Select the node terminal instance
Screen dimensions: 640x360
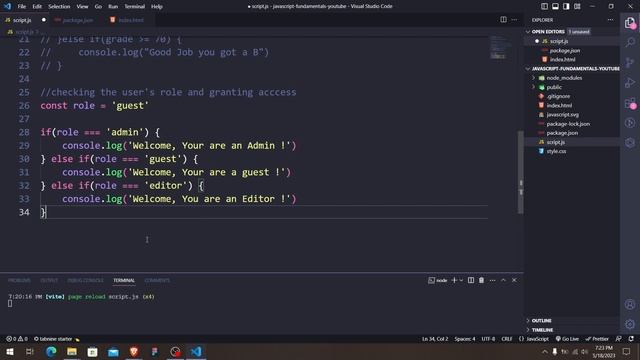tap(438, 280)
